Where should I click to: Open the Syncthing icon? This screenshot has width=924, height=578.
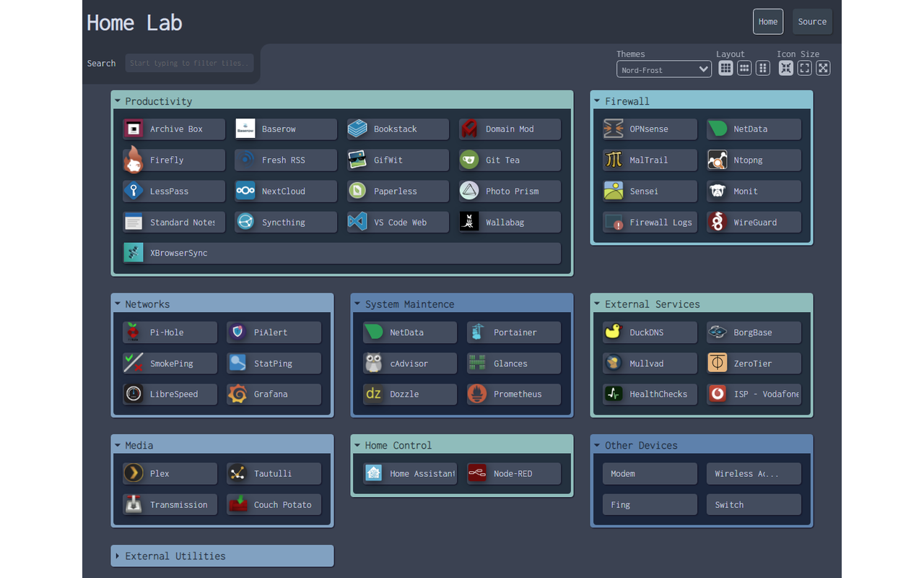click(245, 223)
